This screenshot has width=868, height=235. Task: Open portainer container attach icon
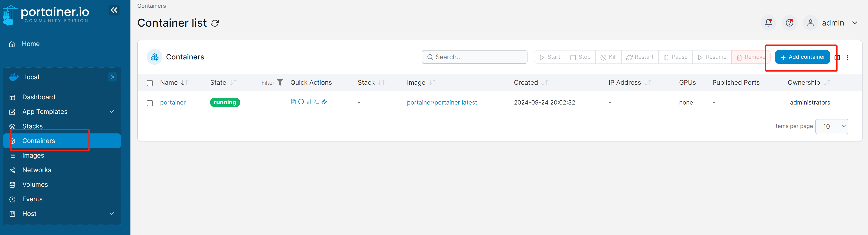tap(324, 102)
